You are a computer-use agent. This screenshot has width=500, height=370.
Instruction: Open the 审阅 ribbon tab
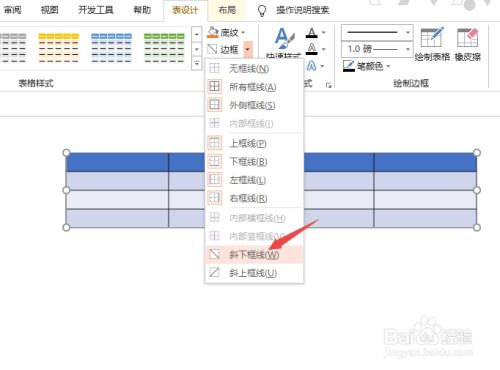tap(13, 10)
